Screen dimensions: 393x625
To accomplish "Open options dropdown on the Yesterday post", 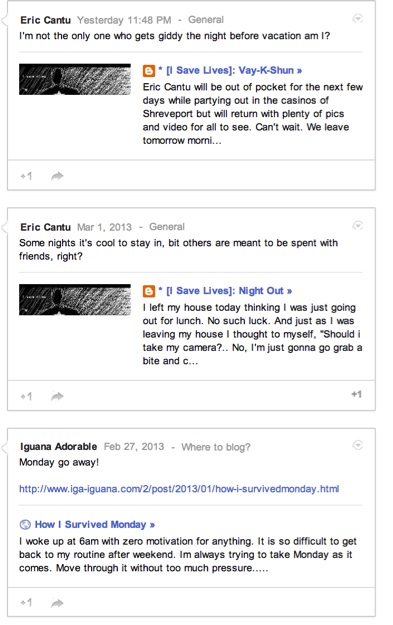I will point(358,18).
